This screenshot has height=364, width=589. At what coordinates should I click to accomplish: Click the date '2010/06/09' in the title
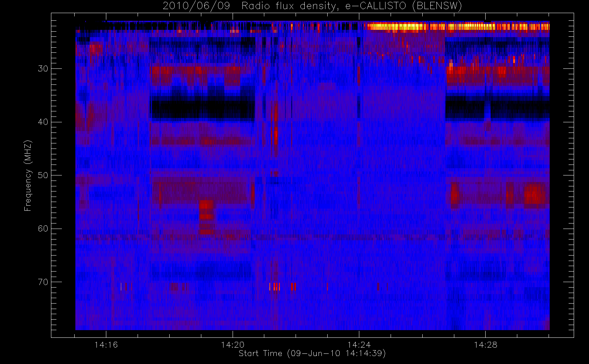pos(196,6)
